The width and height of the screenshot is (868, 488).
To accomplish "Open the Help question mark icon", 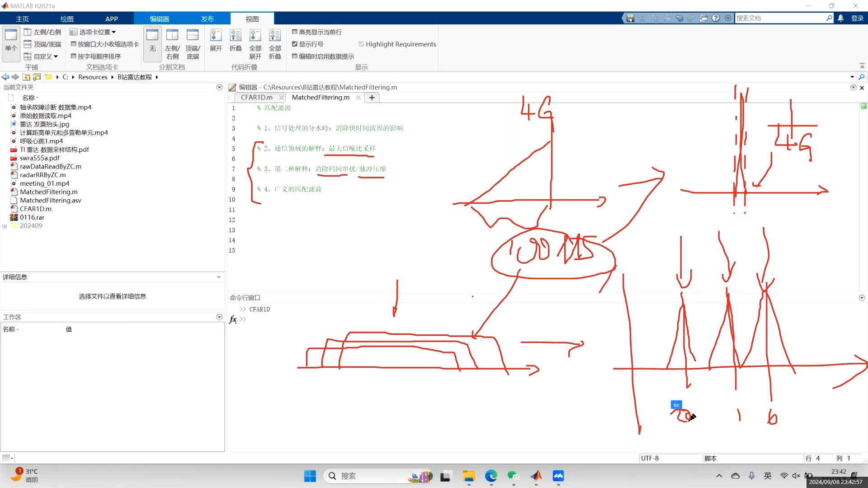I will tap(716, 18).
